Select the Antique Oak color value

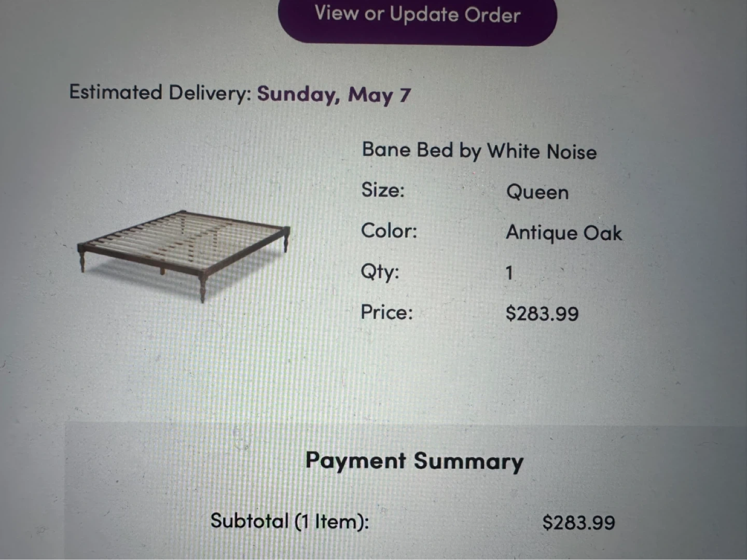coord(564,233)
